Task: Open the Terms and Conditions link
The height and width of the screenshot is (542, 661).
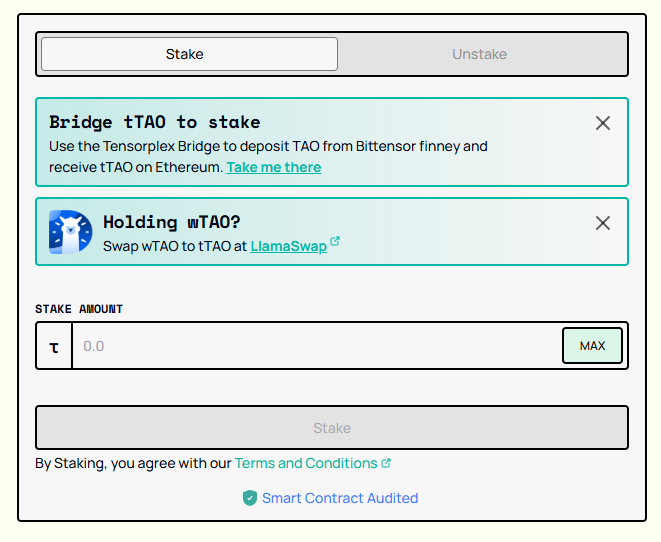Action: point(306,463)
